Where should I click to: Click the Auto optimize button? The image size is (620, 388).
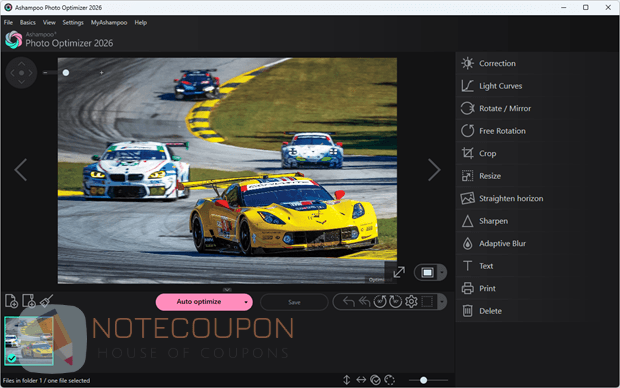coord(199,302)
